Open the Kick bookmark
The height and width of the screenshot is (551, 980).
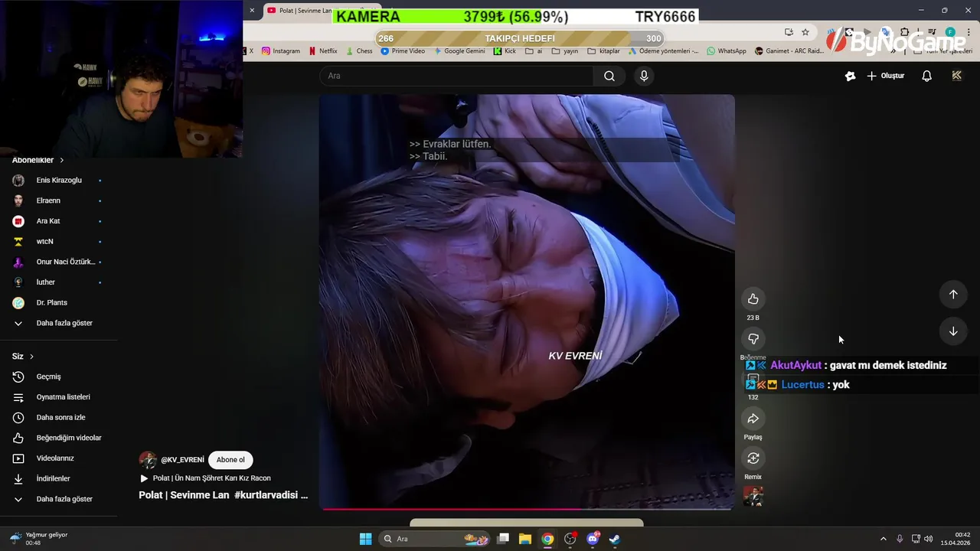pyautogui.click(x=505, y=51)
